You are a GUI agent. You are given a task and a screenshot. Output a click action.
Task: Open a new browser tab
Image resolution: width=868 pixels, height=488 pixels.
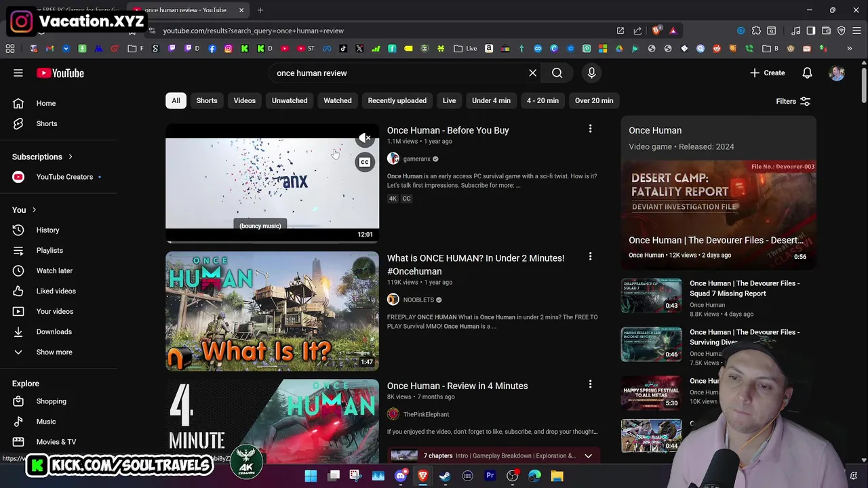260,10
